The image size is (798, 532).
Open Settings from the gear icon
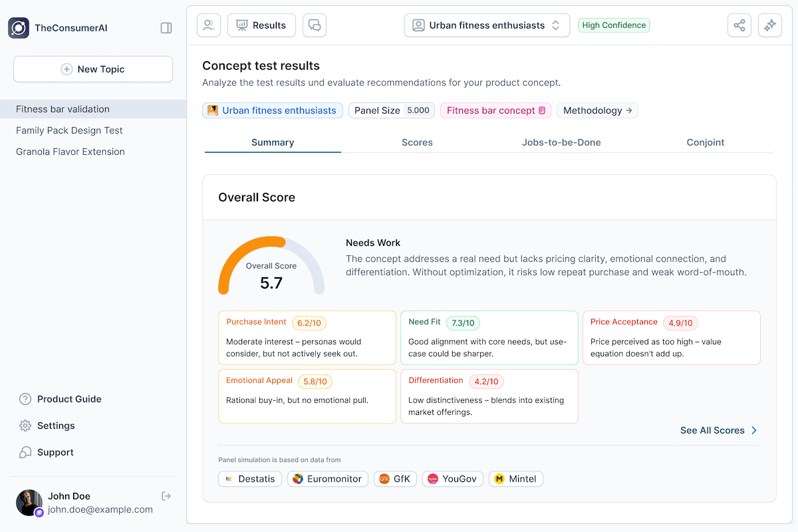pyautogui.click(x=25, y=426)
